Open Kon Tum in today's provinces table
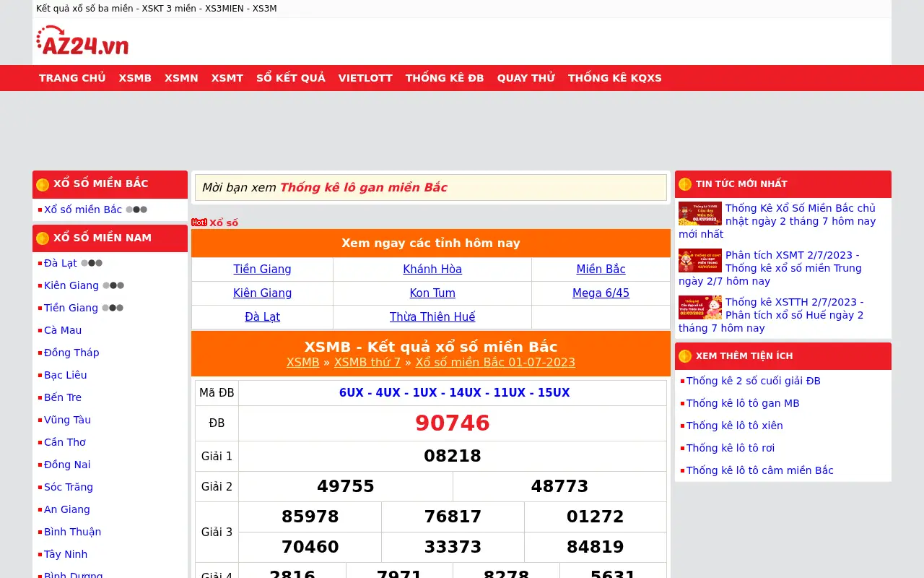Viewport: 924px width, 578px height. (432, 293)
